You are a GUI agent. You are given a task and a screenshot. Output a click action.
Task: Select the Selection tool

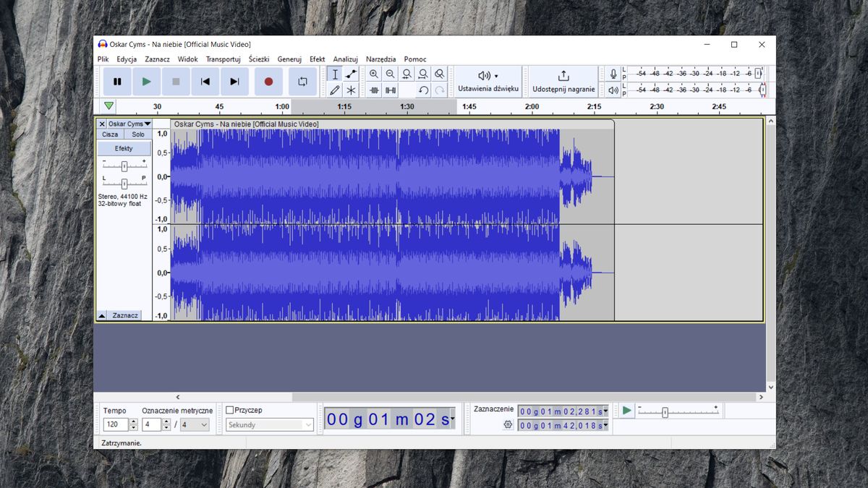335,73
